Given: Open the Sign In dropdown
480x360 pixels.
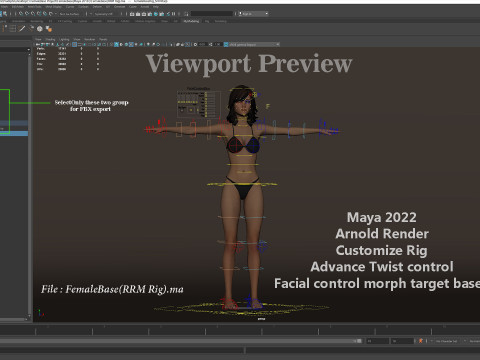Looking at the screenshot, I should pos(254,14).
